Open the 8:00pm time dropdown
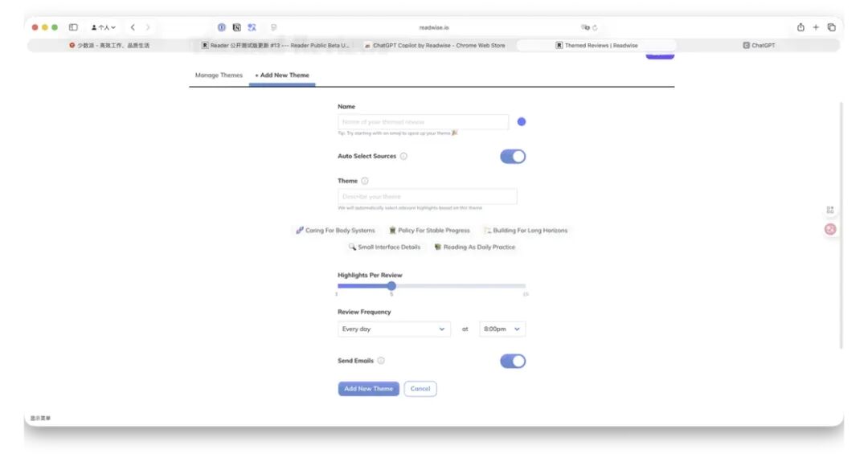 (x=502, y=329)
